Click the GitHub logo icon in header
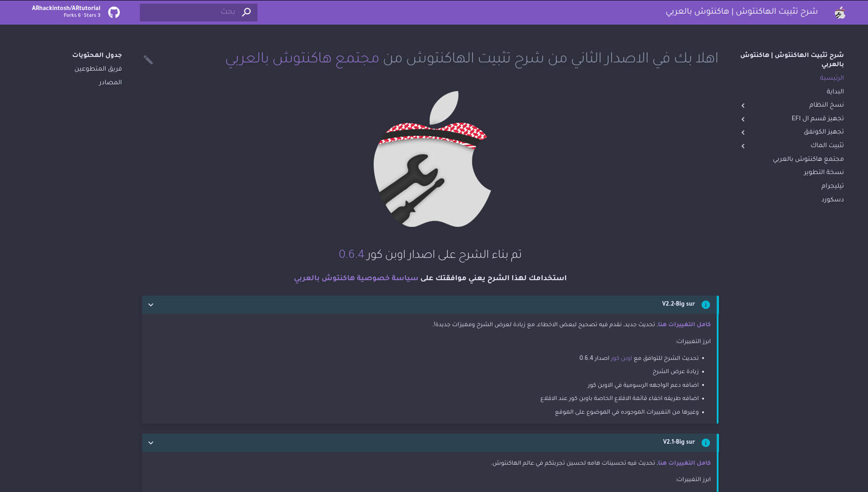 tap(114, 12)
